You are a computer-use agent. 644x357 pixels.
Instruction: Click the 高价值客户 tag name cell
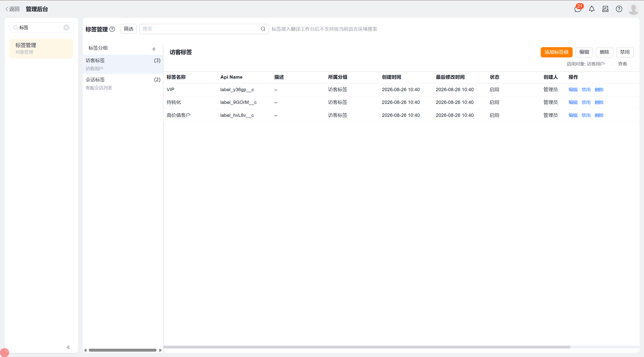tap(178, 115)
